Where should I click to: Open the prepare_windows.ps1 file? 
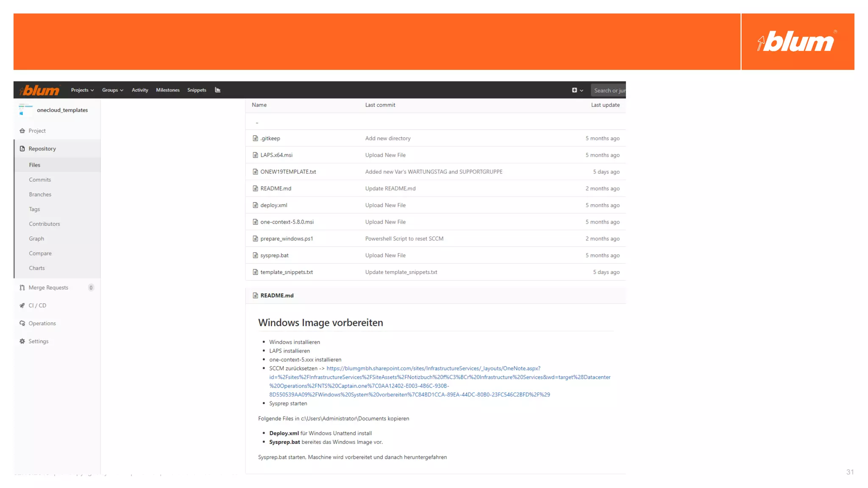[287, 238]
